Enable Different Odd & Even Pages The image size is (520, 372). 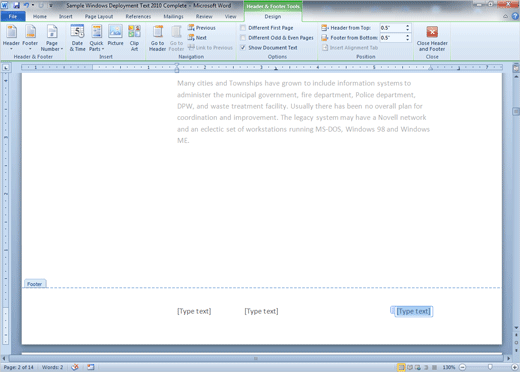(x=277, y=38)
